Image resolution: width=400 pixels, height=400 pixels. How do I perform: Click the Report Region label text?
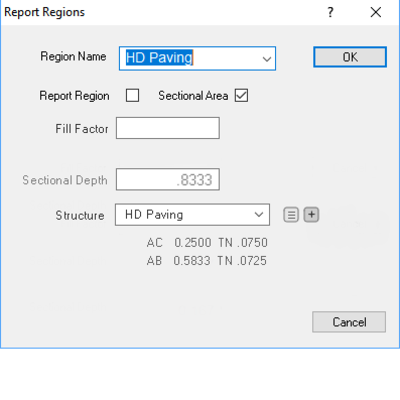point(74,96)
